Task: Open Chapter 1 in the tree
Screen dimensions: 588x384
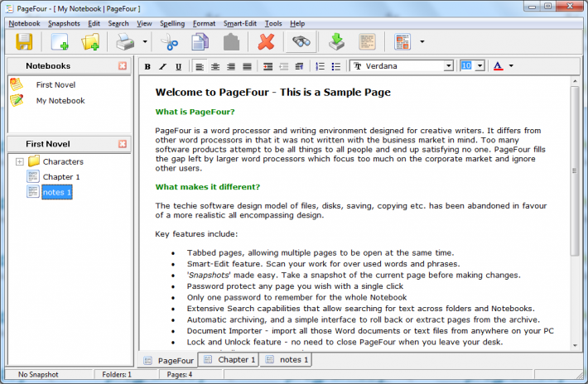Action: pyautogui.click(x=61, y=177)
